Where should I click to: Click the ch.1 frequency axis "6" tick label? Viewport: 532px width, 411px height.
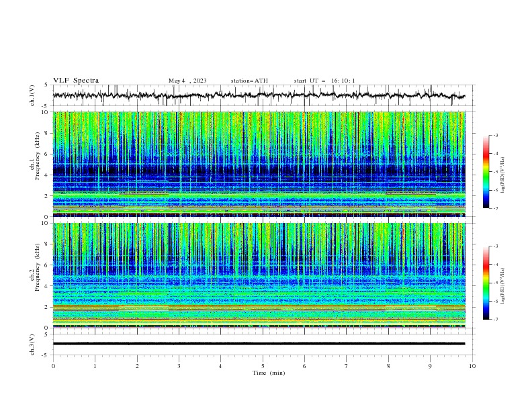(48, 154)
